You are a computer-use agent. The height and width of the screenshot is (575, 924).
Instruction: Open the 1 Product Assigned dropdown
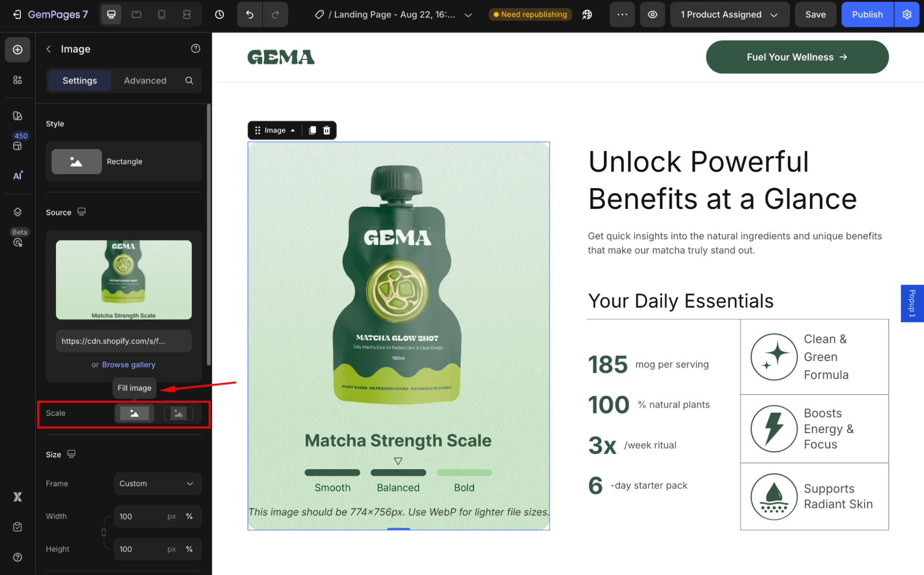coord(729,14)
